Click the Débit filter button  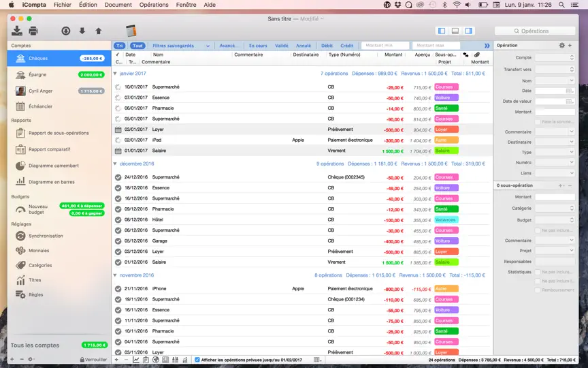[x=327, y=46]
